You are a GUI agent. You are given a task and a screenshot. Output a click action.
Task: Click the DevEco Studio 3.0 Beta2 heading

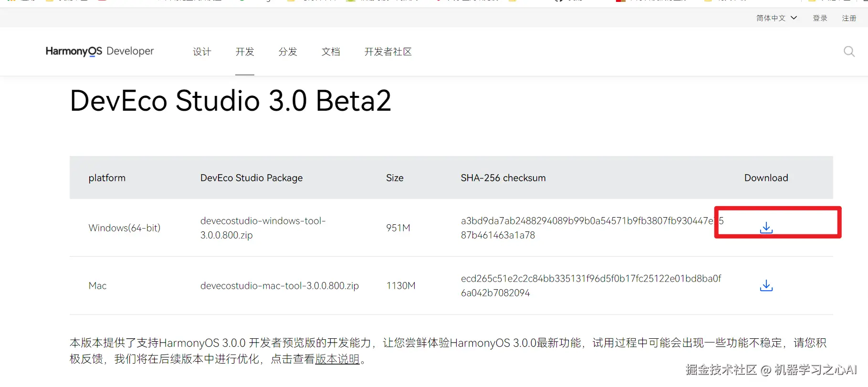[230, 101]
